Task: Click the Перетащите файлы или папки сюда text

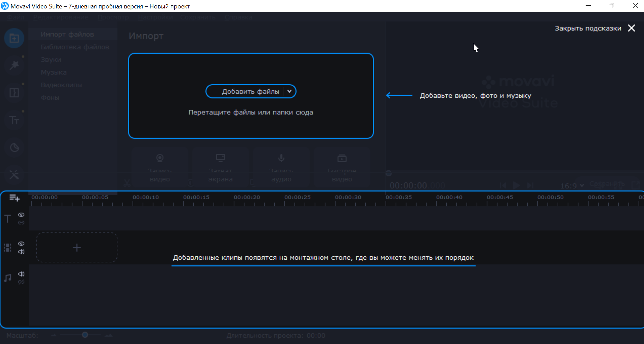Action: click(251, 112)
